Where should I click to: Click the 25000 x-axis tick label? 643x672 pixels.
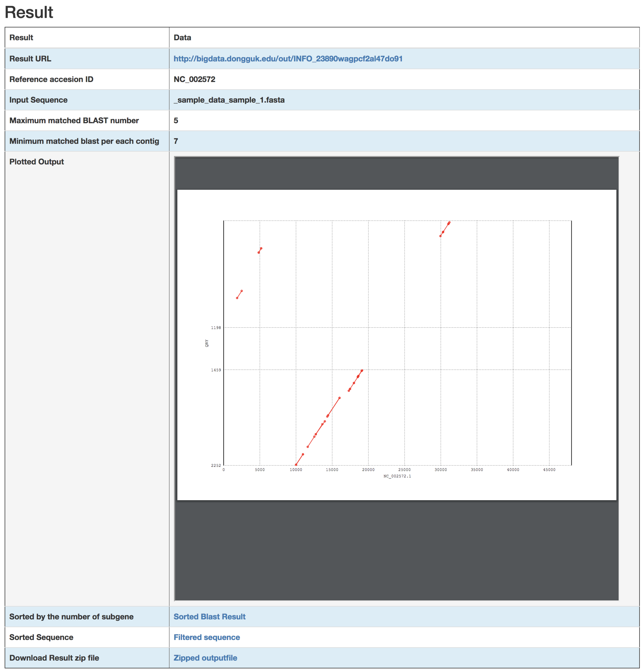(404, 469)
